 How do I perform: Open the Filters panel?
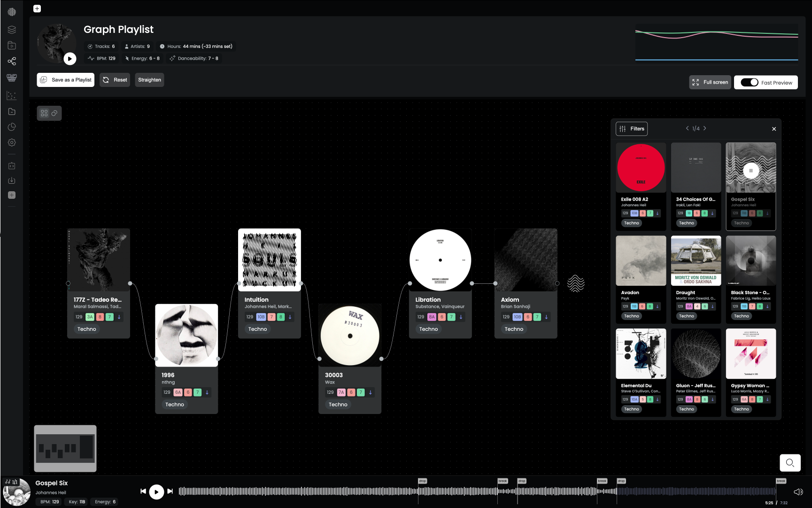pyautogui.click(x=632, y=129)
